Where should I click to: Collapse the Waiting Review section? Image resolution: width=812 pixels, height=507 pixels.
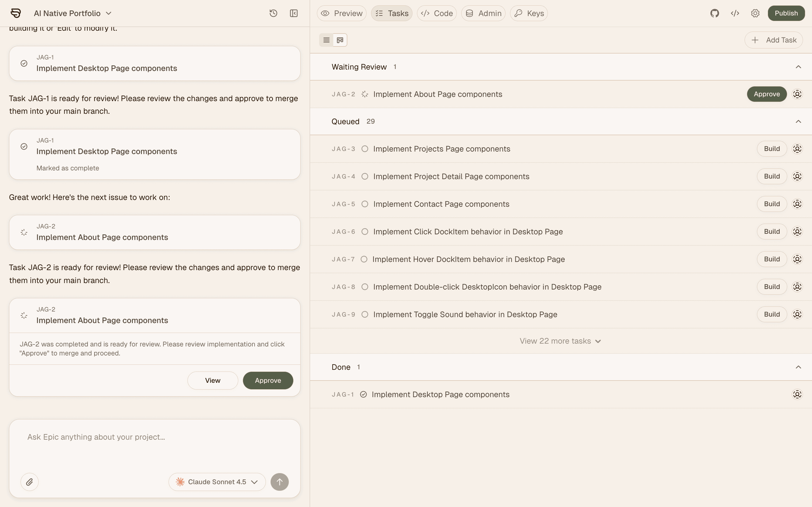[798, 67]
